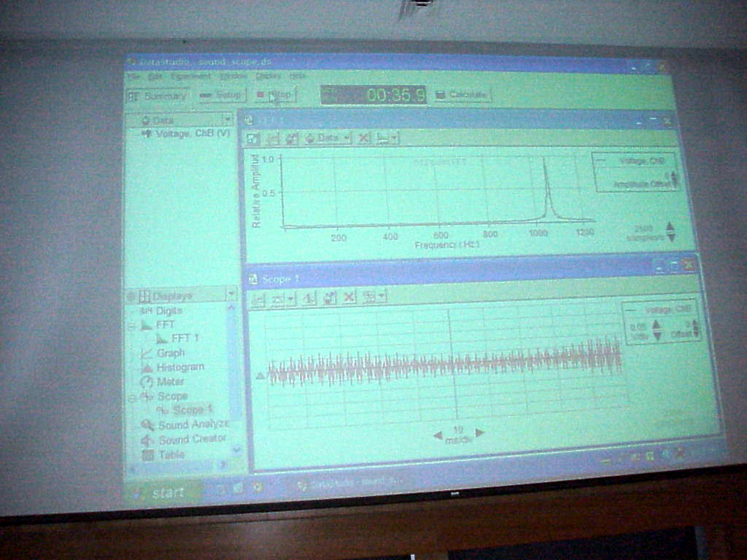This screenshot has width=747, height=560.
Task: Select the Meter display icon
Action: coord(147,381)
